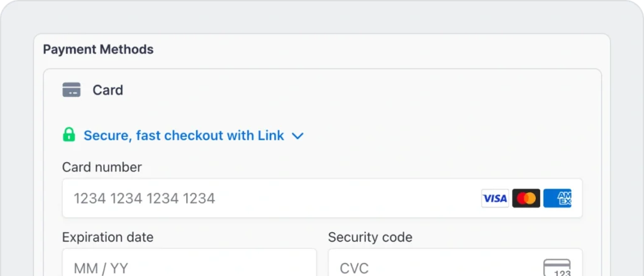This screenshot has height=276, width=644.
Task: Click the Visa logo in card field
Action: [495, 199]
